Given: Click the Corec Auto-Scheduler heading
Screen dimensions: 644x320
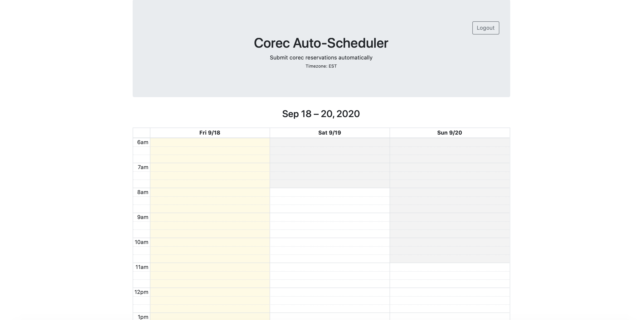Looking at the screenshot, I should 321,43.
